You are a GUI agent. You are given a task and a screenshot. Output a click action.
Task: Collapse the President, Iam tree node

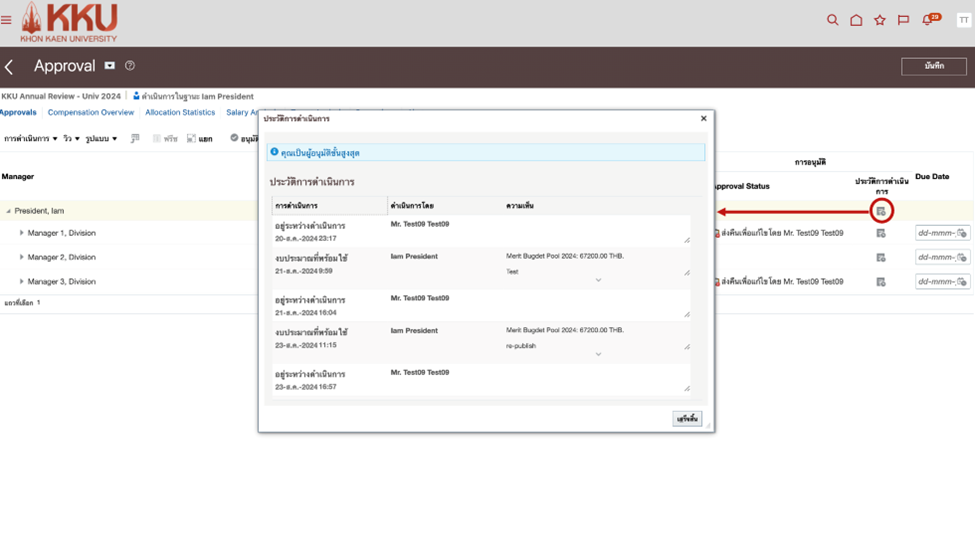coord(8,211)
